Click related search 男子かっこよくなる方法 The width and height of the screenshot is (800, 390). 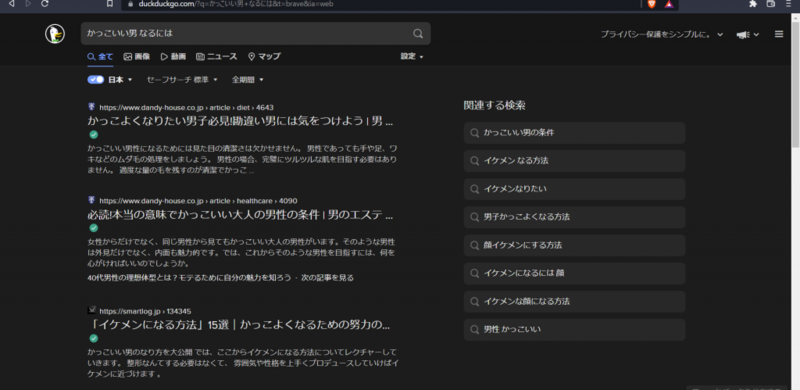(x=574, y=217)
